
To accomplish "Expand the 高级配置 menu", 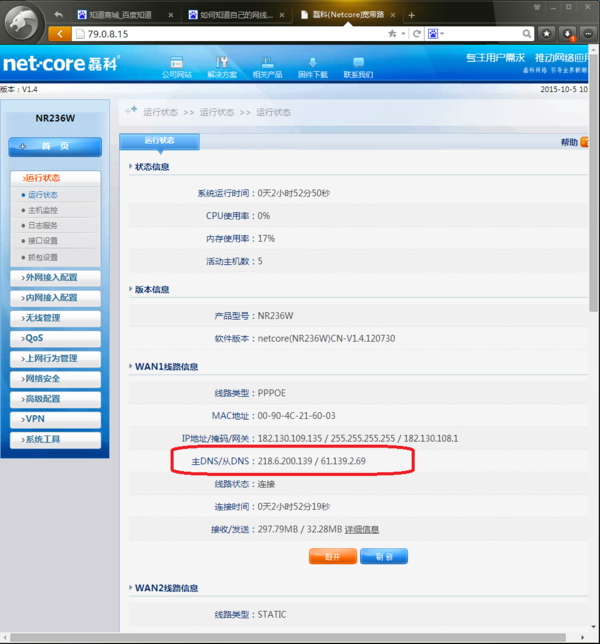I will coord(55,399).
